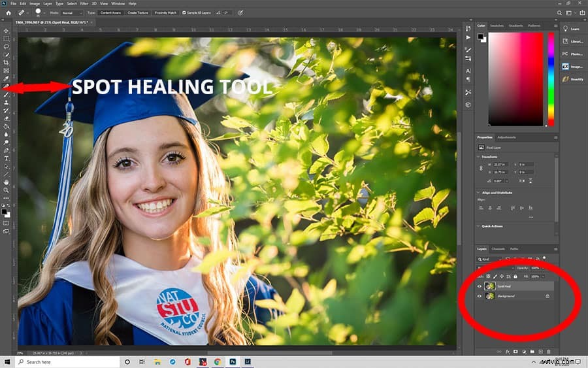Image resolution: width=588 pixels, height=368 pixels.
Task: Pick a color in the color field
Action: pyautogui.click(x=515, y=79)
